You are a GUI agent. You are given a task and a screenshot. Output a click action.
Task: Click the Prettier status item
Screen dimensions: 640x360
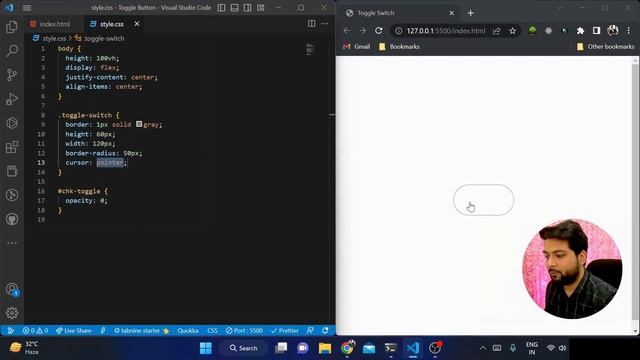[284, 331]
